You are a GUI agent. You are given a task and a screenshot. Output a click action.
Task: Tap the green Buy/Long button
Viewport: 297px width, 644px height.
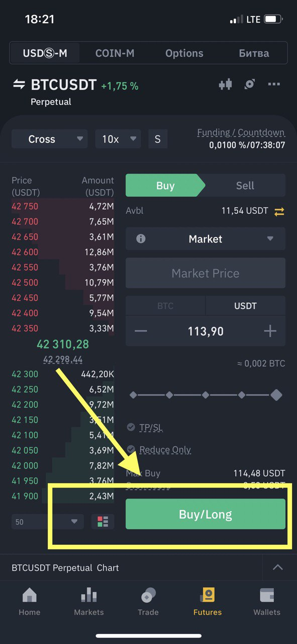pos(206,514)
